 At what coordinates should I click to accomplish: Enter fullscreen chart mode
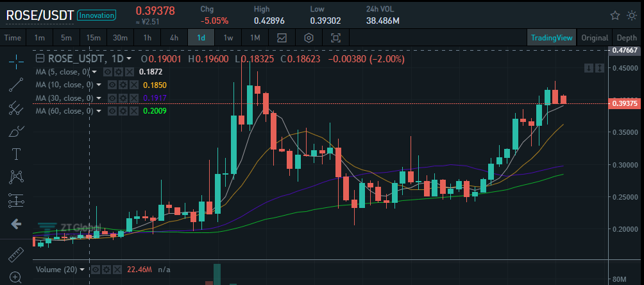[x=336, y=38]
